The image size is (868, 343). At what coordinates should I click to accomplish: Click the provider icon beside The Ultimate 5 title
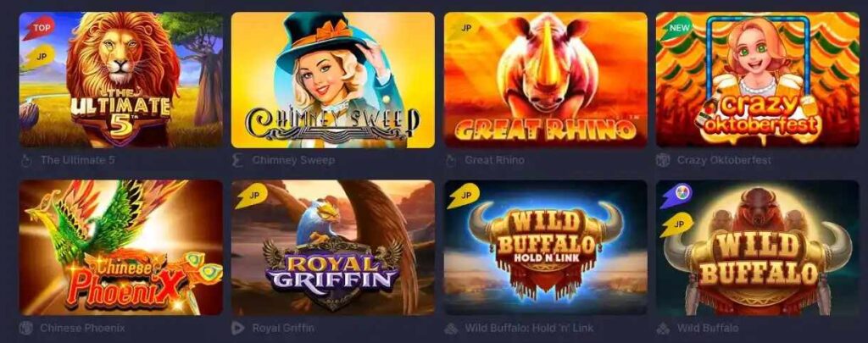click(26, 160)
